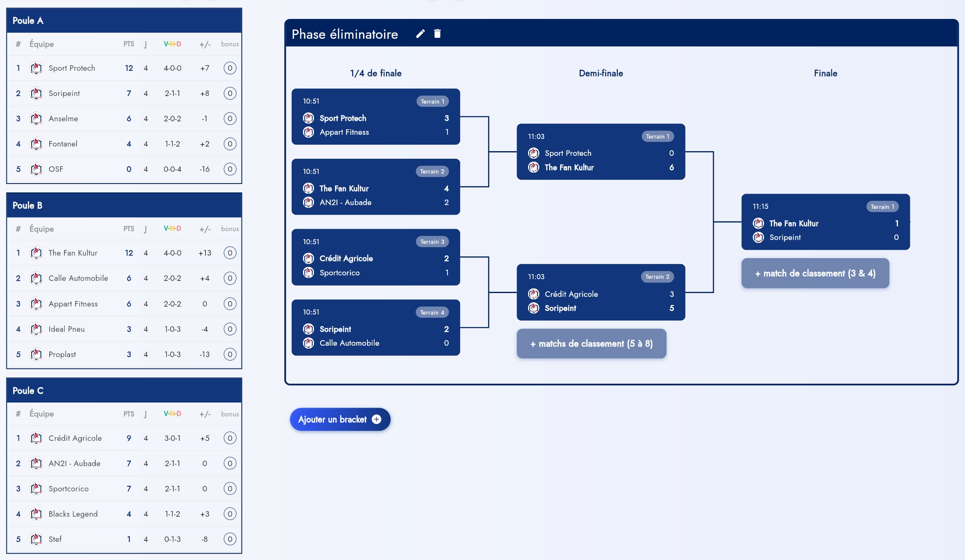This screenshot has height=560, width=965.
Task: Click Crédit Agricole logo in Poule C
Action: [37, 438]
